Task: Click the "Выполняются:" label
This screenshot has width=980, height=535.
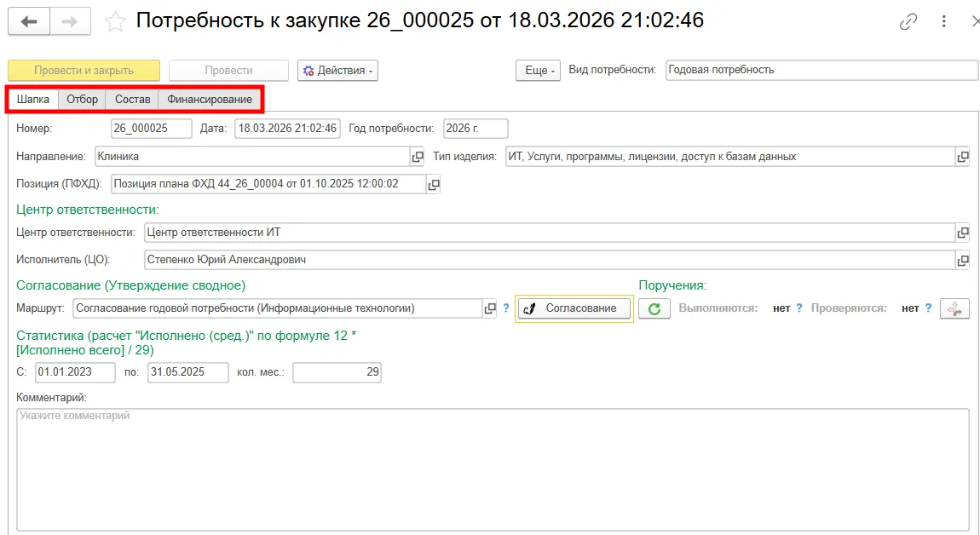Action: [x=718, y=308]
